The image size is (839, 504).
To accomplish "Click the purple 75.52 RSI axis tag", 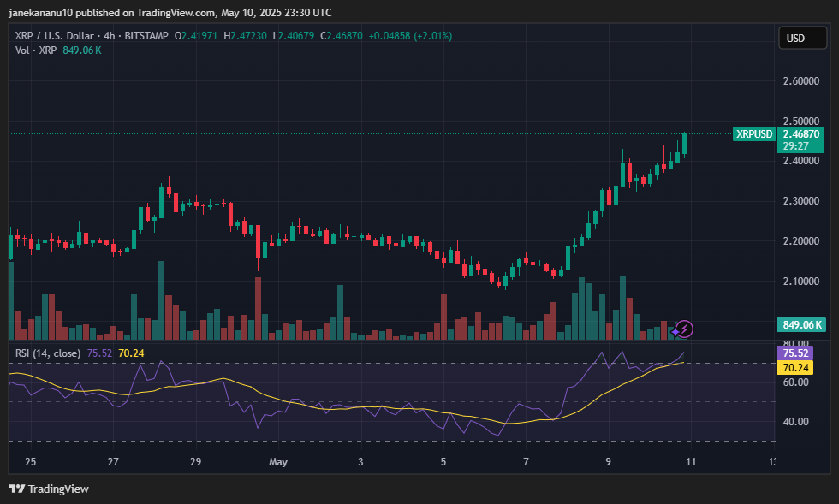I will pos(795,353).
